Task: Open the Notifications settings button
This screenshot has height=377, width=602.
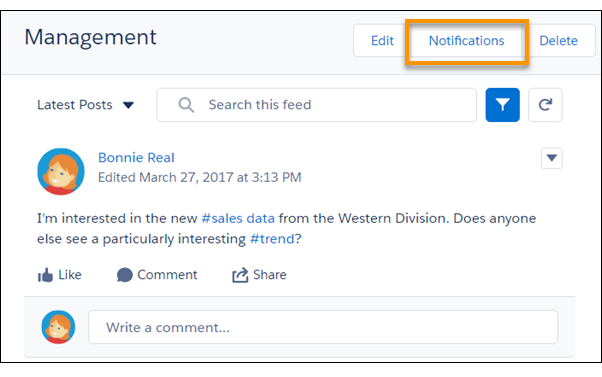Action: [466, 41]
